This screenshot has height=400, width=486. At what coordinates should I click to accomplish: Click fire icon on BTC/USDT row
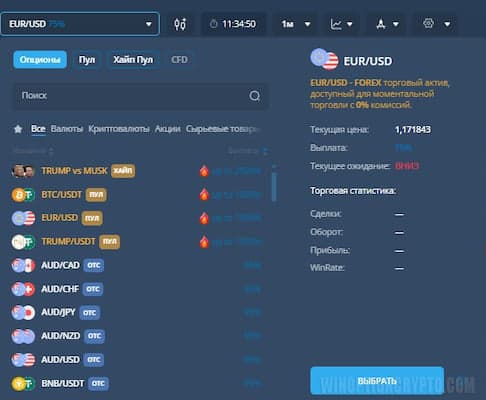click(x=204, y=195)
